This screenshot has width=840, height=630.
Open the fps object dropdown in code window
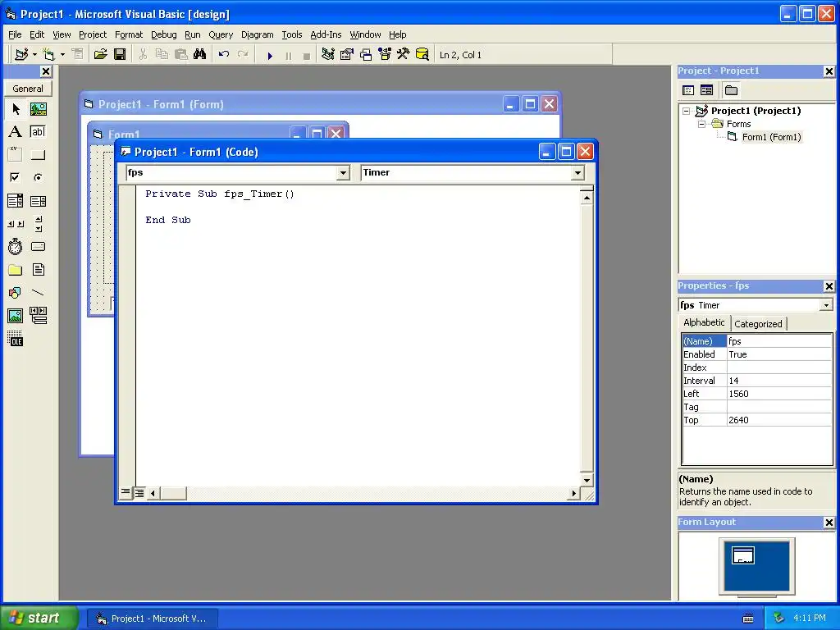(343, 173)
